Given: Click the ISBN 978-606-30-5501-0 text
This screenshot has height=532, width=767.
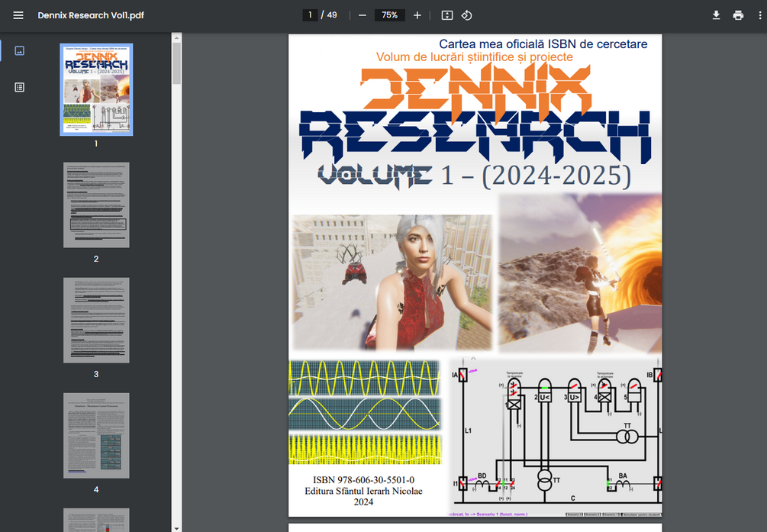Looking at the screenshot, I should coord(363,480).
